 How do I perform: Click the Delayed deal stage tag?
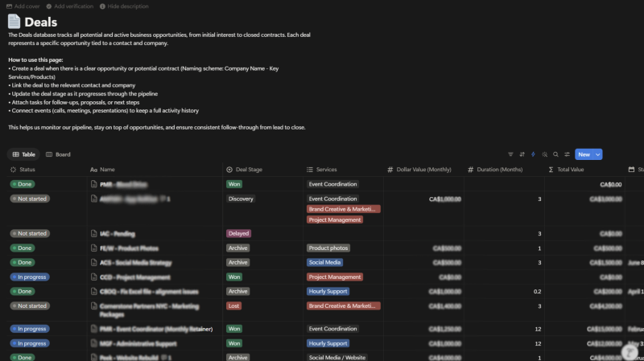pyautogui.click(x=238, y=233)
